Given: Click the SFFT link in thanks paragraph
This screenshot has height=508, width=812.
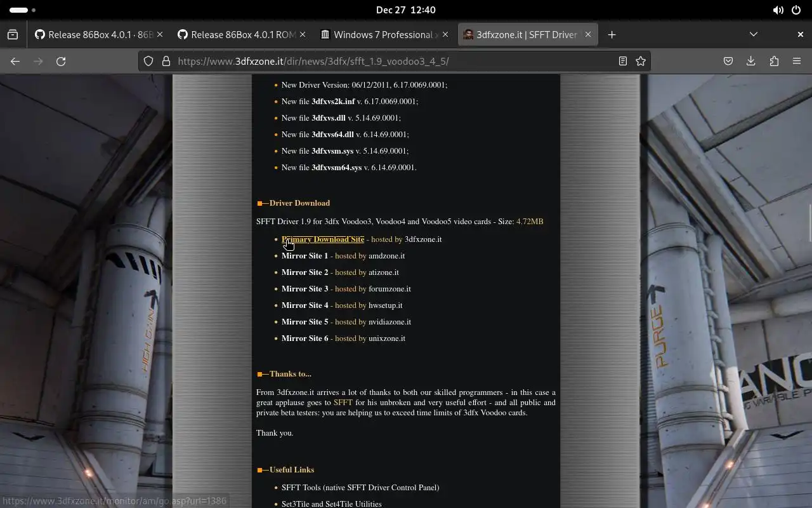Looking at the screenshot, I should coord(343,403).
